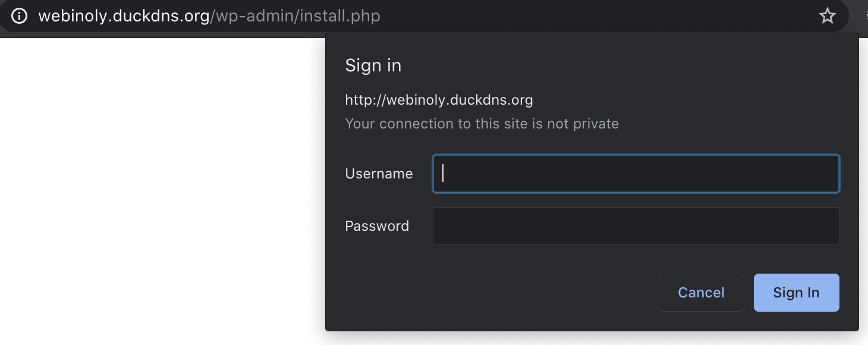Click the partially visible icon right of address bar
Screen dimensions: 868x345
click(864, 15)
